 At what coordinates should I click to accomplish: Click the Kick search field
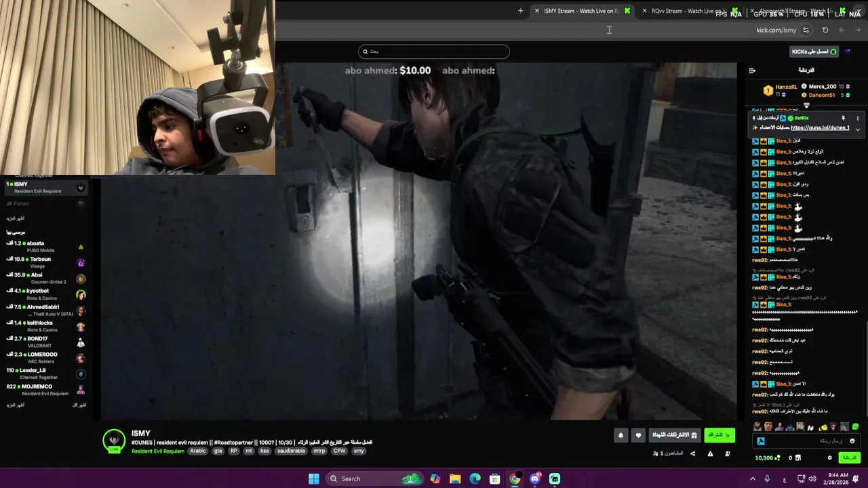click(434, 52)
